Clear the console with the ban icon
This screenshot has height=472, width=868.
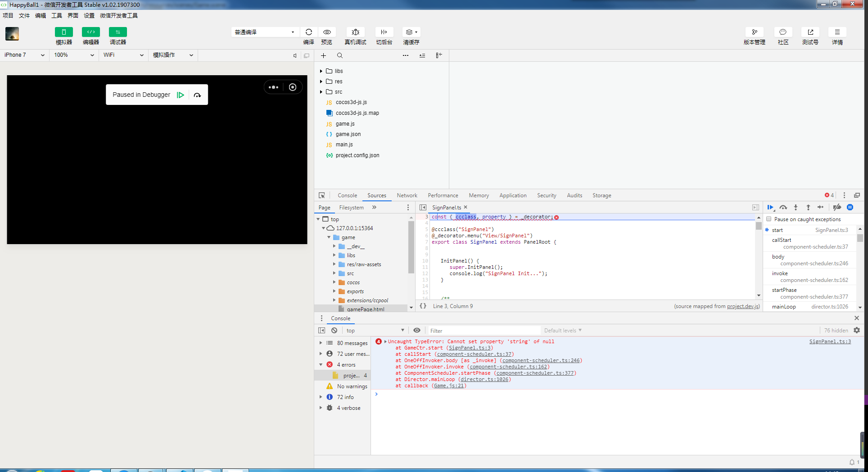335,330
